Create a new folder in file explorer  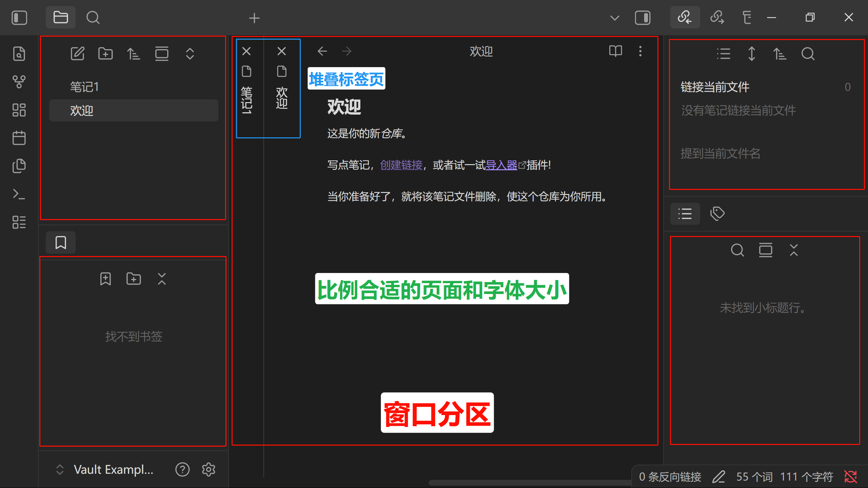(105, 54)
